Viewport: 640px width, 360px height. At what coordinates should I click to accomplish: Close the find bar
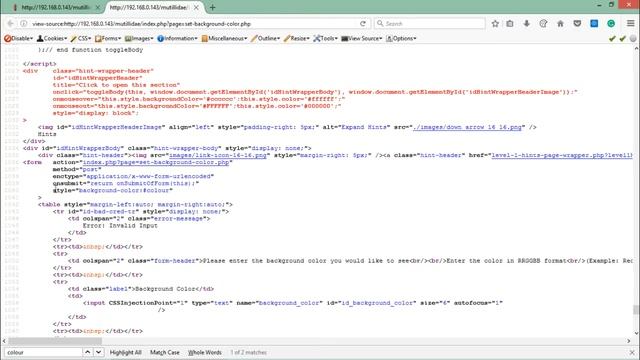632,352
